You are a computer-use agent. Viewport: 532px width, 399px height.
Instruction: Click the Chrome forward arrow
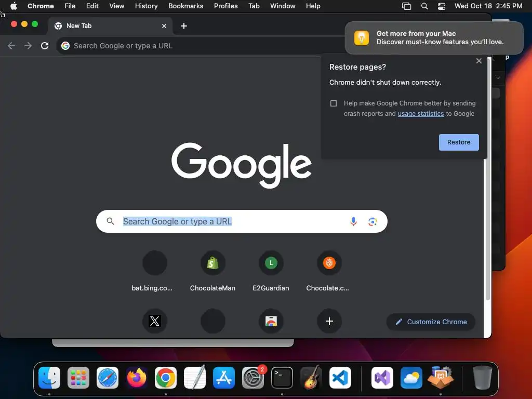[x=28, y=46]
